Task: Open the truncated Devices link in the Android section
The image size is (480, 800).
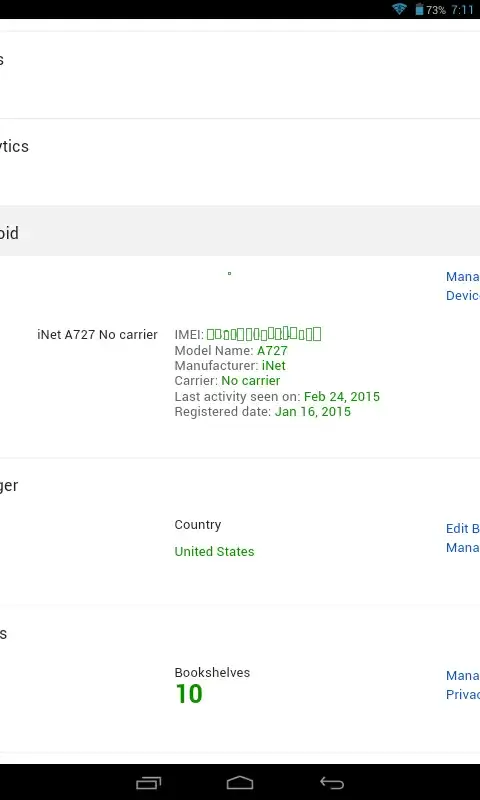Action: (x=463, y=295)
